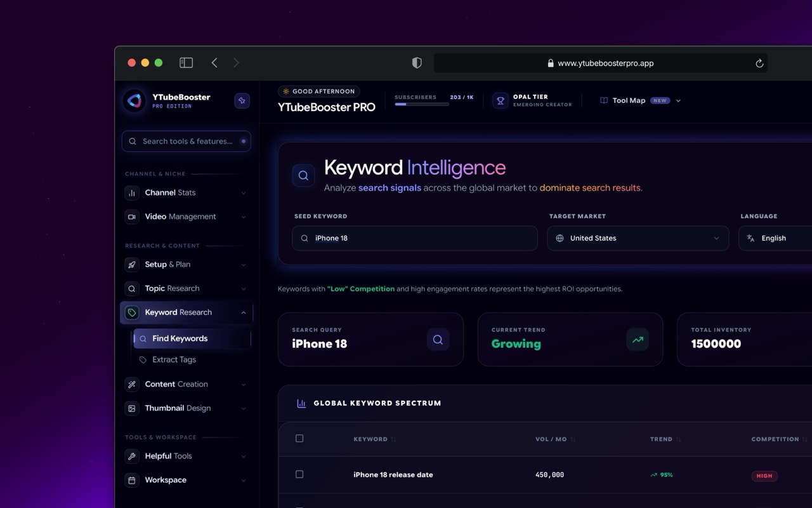The width and height of the screenshot is (812, 508).
Task: Collapse the Keyword Research chevron
Action: coord(244,312)
